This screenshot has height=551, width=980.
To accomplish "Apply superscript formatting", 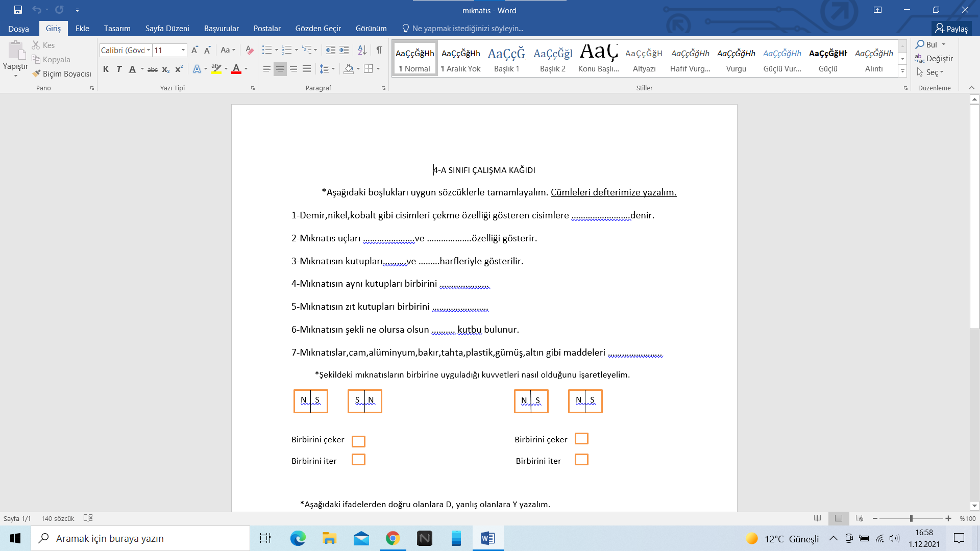I will [179, 69].
